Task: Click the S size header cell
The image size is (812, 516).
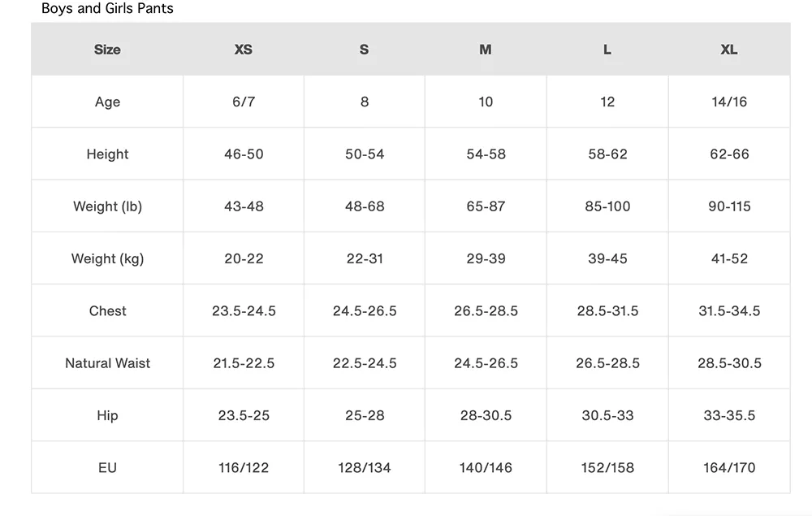Action: click(364, 50)
